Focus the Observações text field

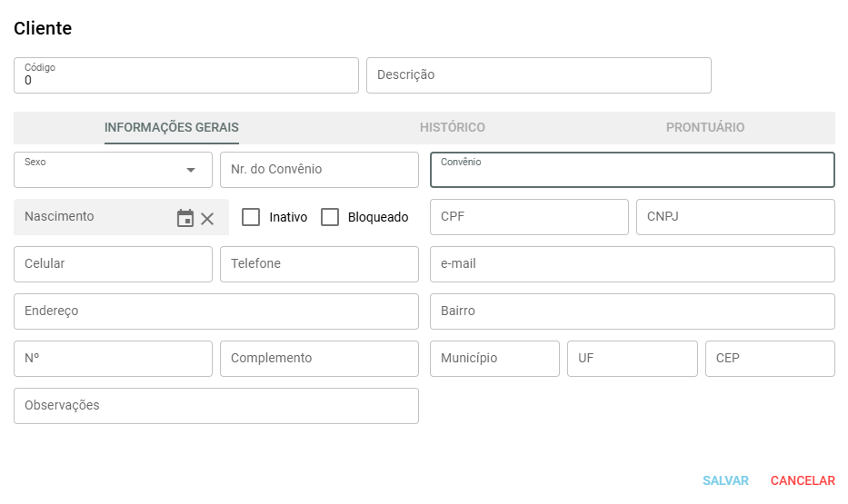(215, 406)
